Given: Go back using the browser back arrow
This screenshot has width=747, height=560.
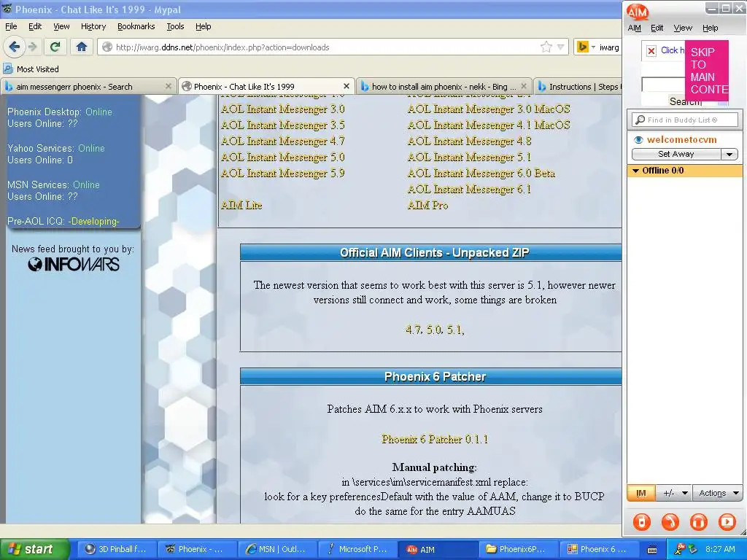Looking at the screenshot, I should tap(15, 47).
